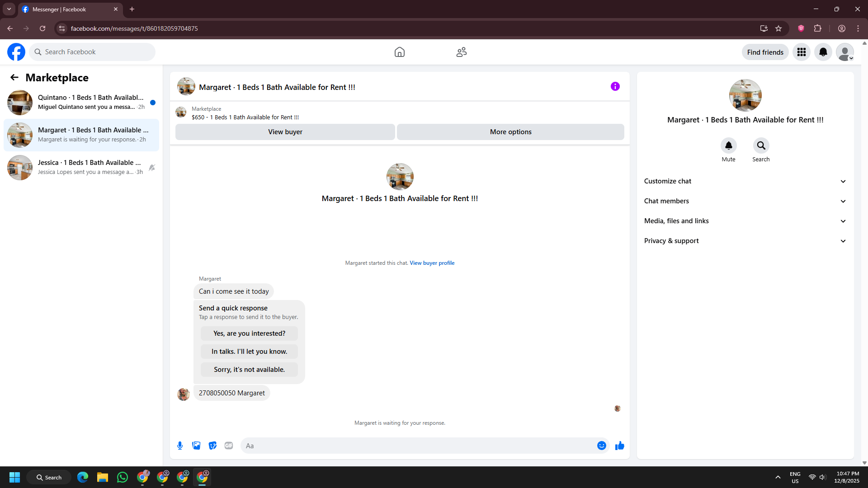Viewport: 868px width, 488px height.
Task: Open the View buyer profile link
Action: pyautogui.click(x=432, y=263)
